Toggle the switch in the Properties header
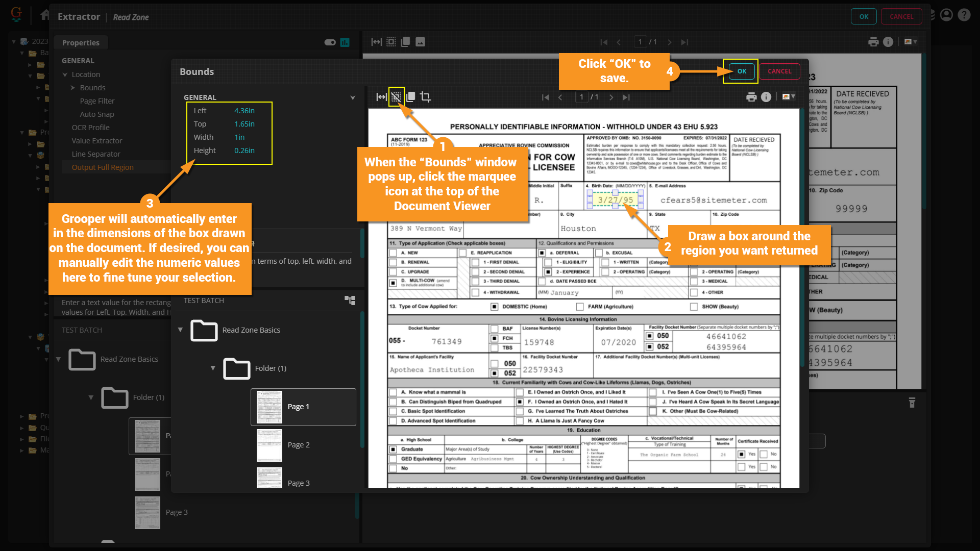Screen dimensions: 980x551 point(330,42)
